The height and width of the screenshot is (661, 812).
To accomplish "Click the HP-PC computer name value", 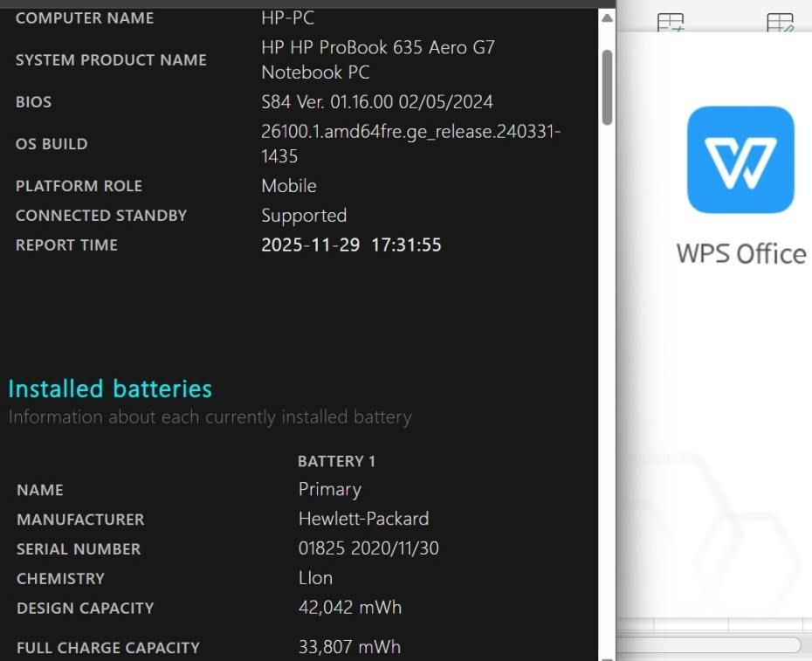I will (x=287, y=17).
